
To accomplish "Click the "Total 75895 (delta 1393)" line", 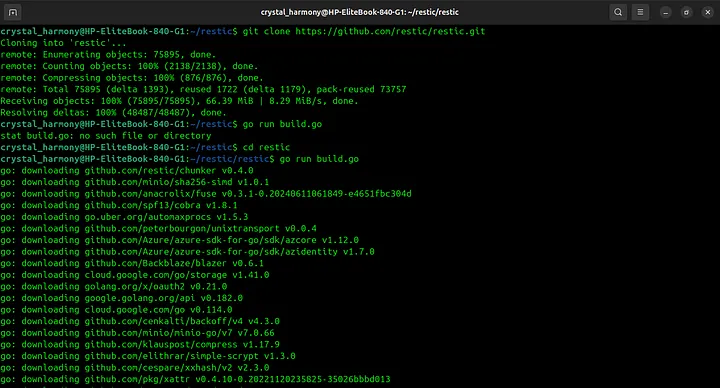I will click(x=203, y=89).
